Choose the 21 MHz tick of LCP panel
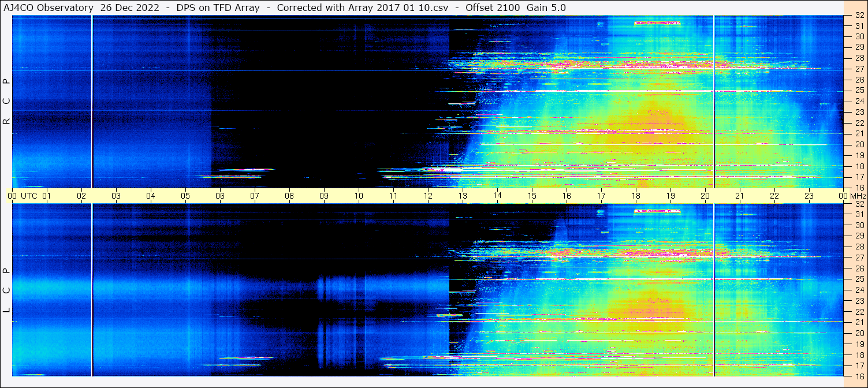The height and width of the screenshot is (388, 868). pyautogui.click(x=859, y=322)
